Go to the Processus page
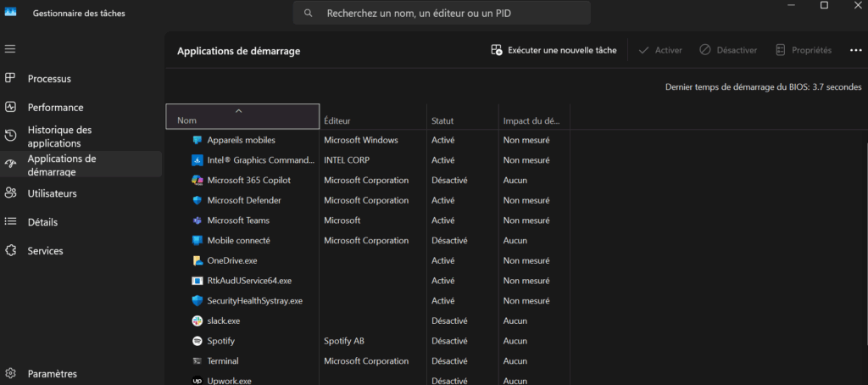Image resolution: width=868 pixels, height=385 pixels. pyautogui.click(x=49, y=79)
